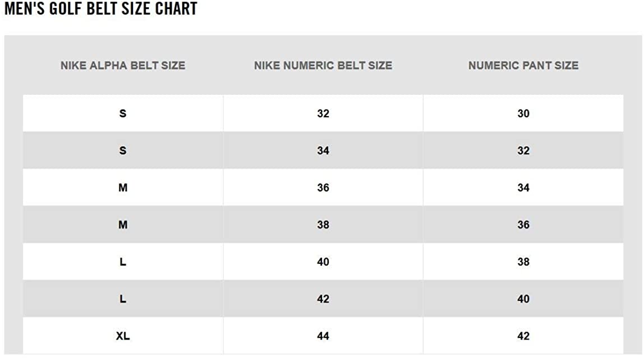Select the M cell in the belt size 38 row
The width and height of the screenshot is (644, 358).
[123, 224]
